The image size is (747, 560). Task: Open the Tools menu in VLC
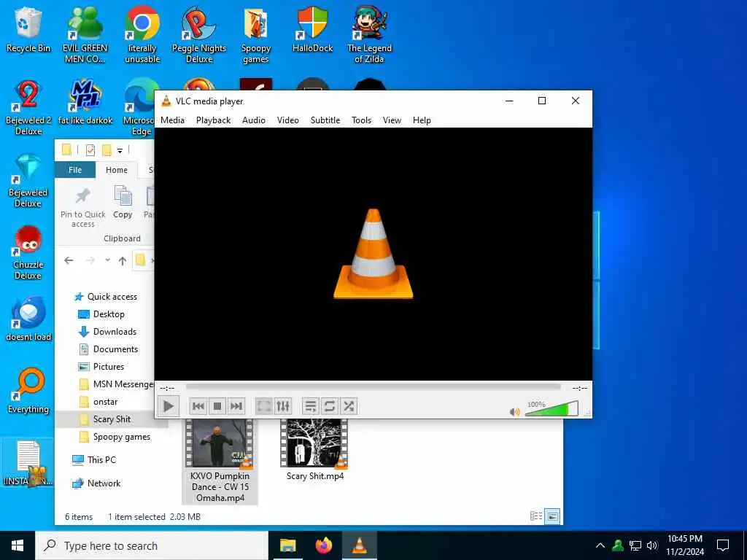pos(362,120)
